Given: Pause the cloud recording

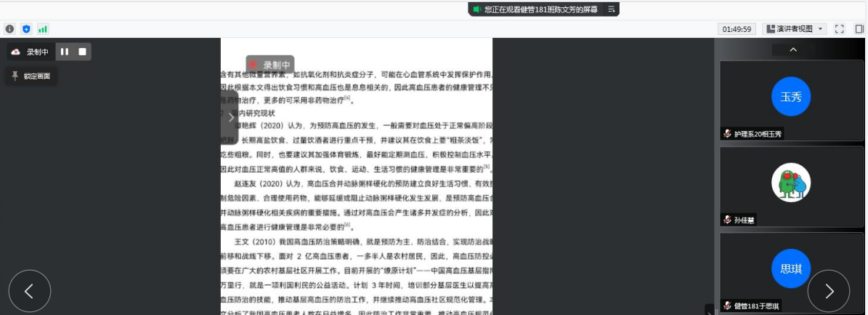Looking at the screenshot, I should pos(65,52).
